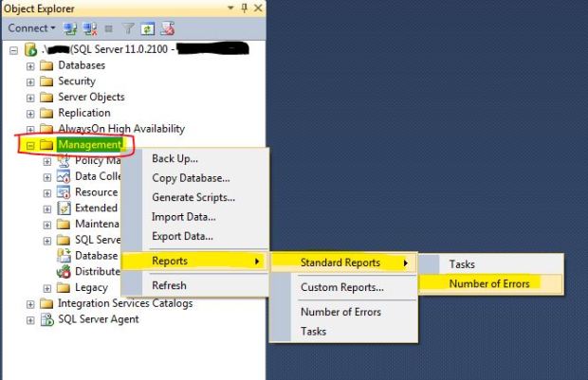This screenshot has width=588, height=380.
Task: Click the Disconnect server toolbar icon
Action: [89, 28]
